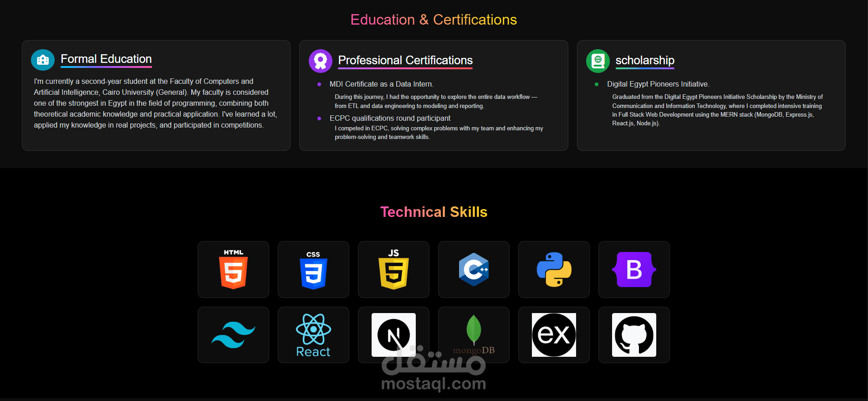This screenshot has height=401, width=868.
Task: Click the Education & Certifications section title
Action: (x=434, y=20)
